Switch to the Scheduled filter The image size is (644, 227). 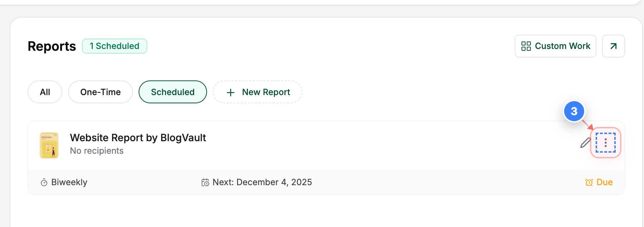click(173, 92)
